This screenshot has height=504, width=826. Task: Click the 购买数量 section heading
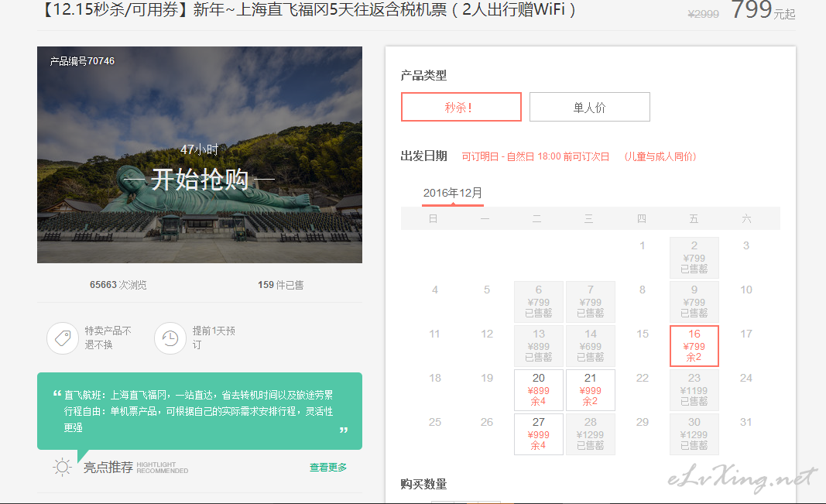pyautogui.click(x=423, y=484)
